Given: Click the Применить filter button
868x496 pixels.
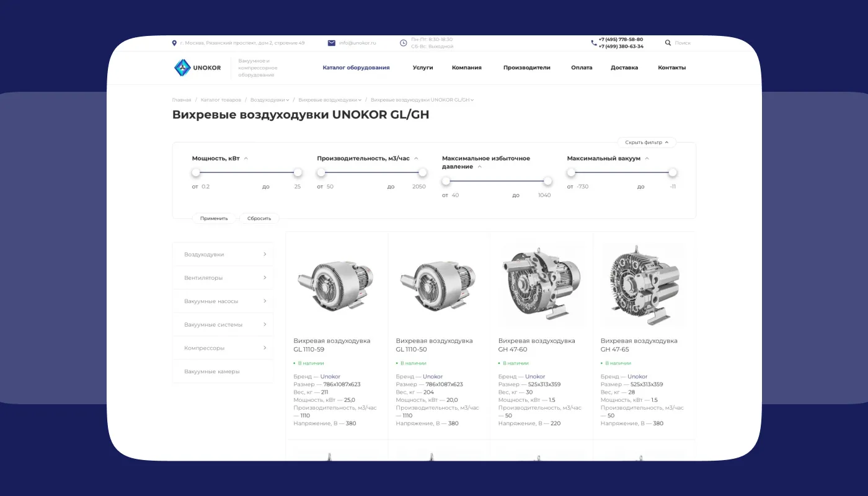Looking at the screenshot, I should point(214,218).
